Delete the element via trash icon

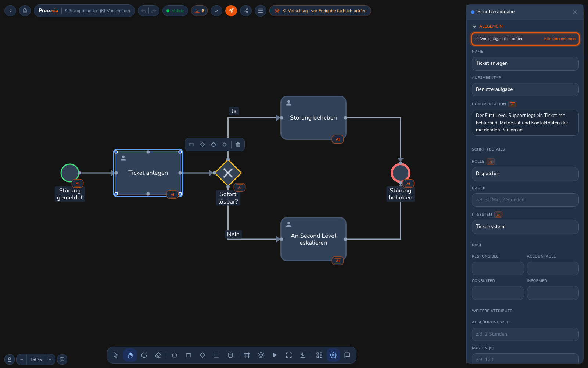point(238,145)
